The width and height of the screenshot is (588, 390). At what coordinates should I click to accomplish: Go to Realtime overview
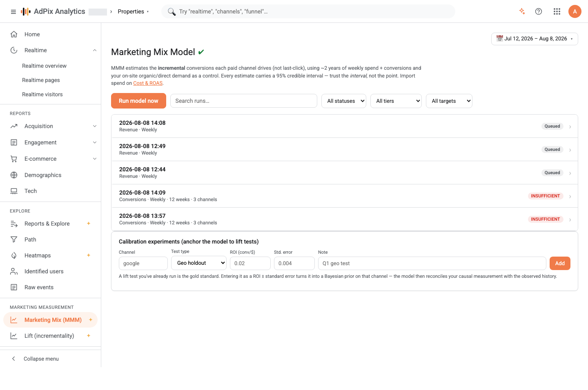tap(44, 66)
